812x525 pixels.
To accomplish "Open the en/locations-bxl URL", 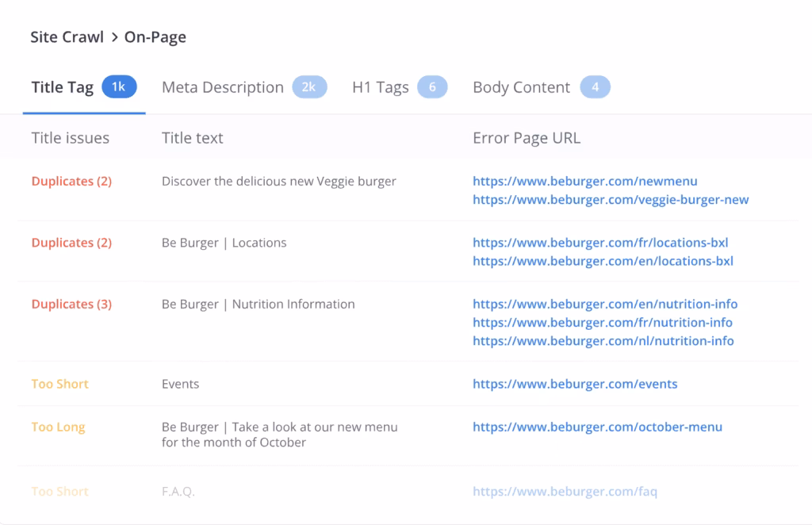I will (603, 261).
